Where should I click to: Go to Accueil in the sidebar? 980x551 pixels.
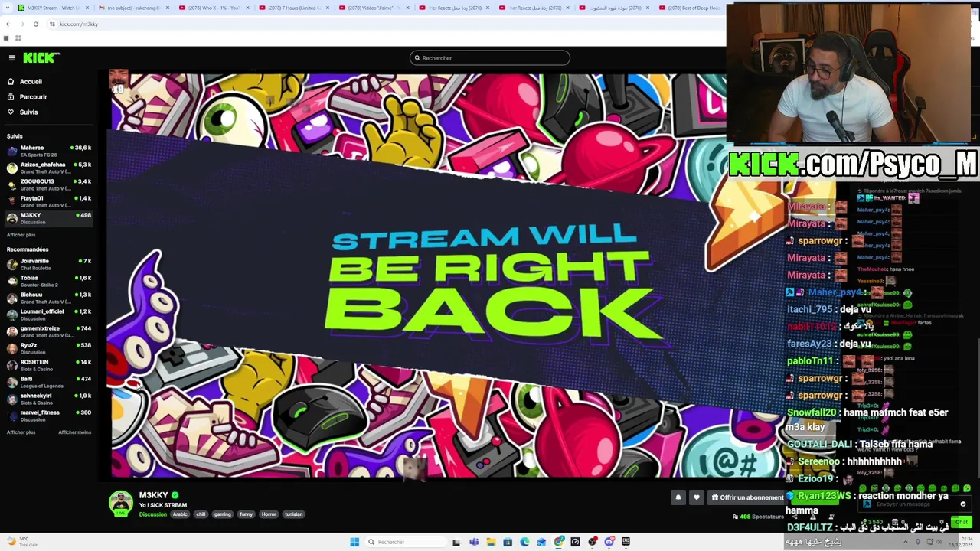pos(31,82)
